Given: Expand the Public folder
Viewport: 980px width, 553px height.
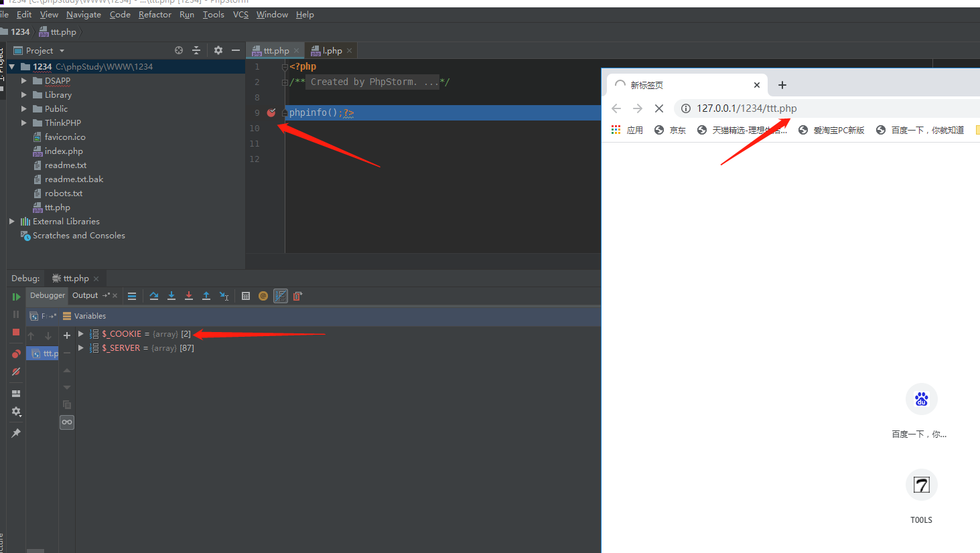Looking at the screenshot, I should pos(24,108).
